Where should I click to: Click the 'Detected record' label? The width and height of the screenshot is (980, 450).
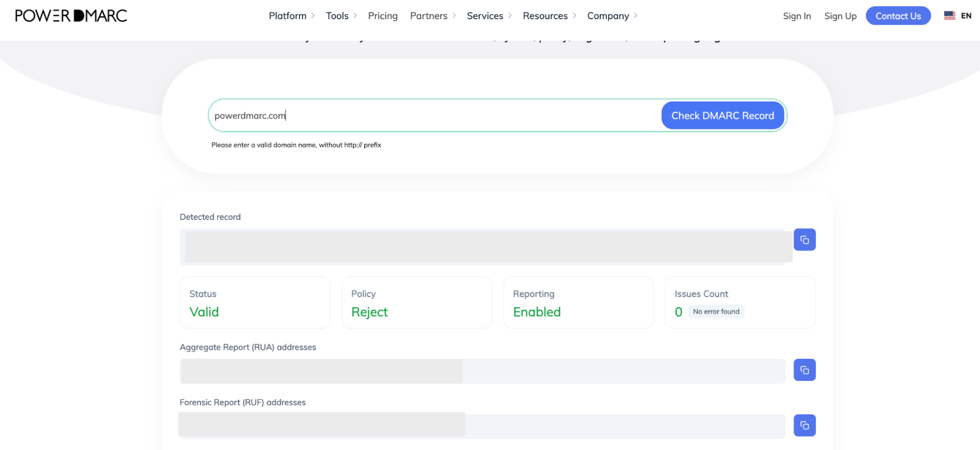tap(210, 217)
